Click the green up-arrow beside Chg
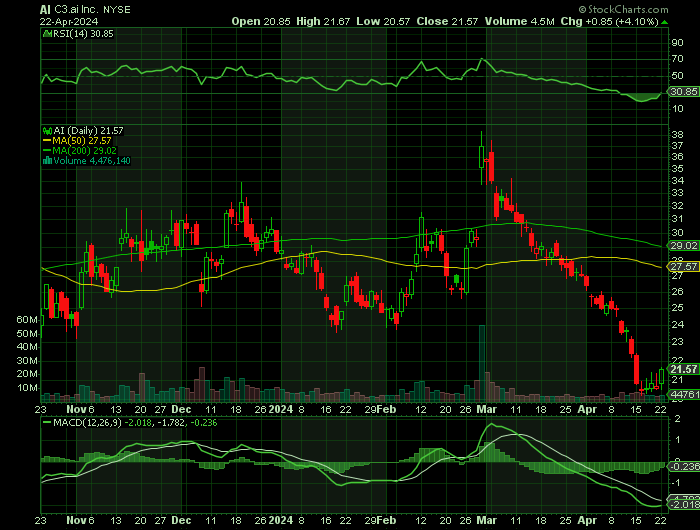Viewport: 700px width, 530px height. [x=664, y=22]
